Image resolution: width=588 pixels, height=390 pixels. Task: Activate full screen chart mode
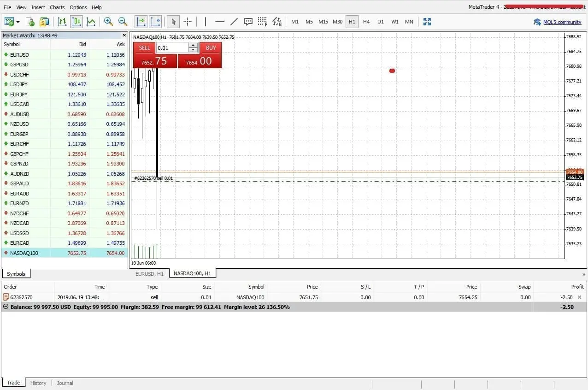pyautogui.click(x=427, y=22)
